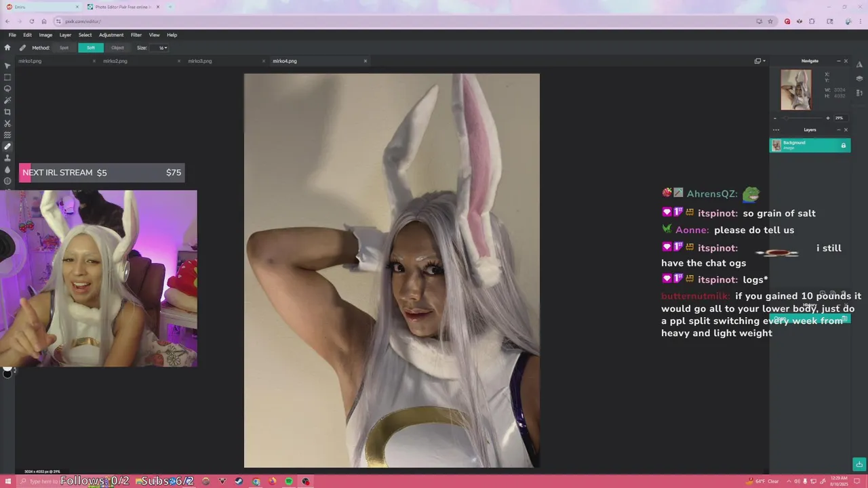868x488 pixels.
Task: Go to Pixlr home via house icon
Action: tap(7, 47)
